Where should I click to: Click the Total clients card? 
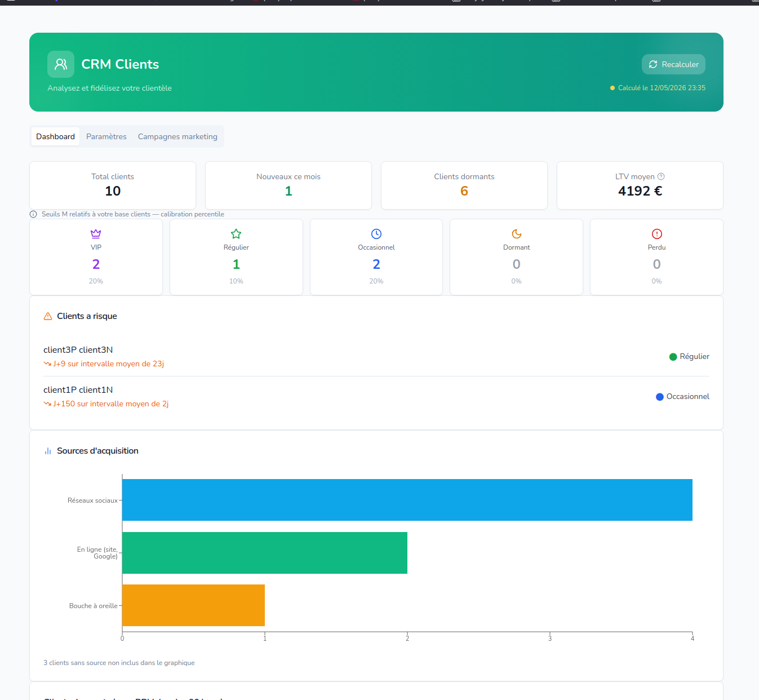pyautogui.click(x=113, y=185)
